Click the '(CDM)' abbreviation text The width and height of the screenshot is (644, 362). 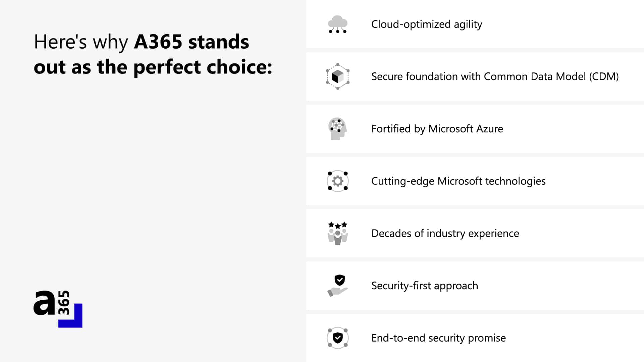[604, 77]
